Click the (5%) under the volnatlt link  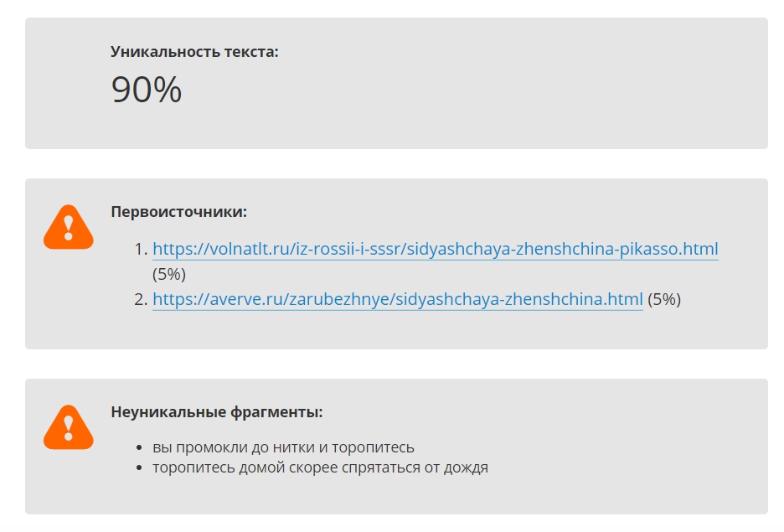pos(169,274)
